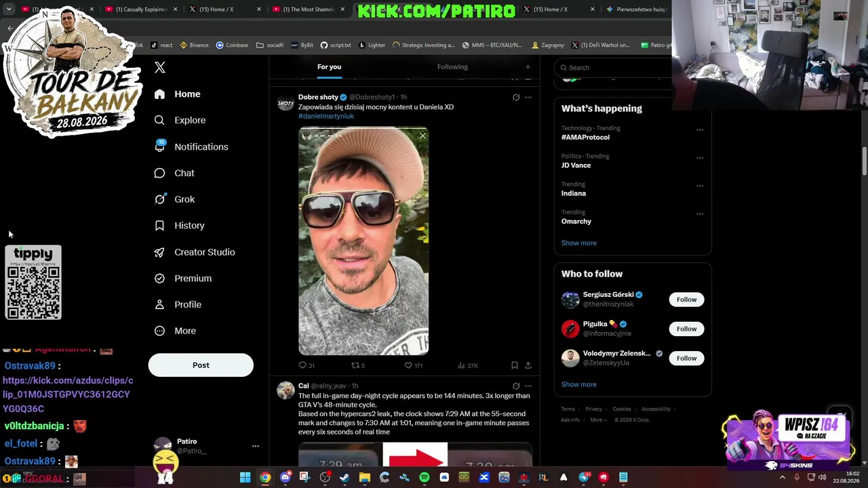Open the Dobre shoty profile avatar
This screenshot has width=868, height=488.
click(285, 104)
